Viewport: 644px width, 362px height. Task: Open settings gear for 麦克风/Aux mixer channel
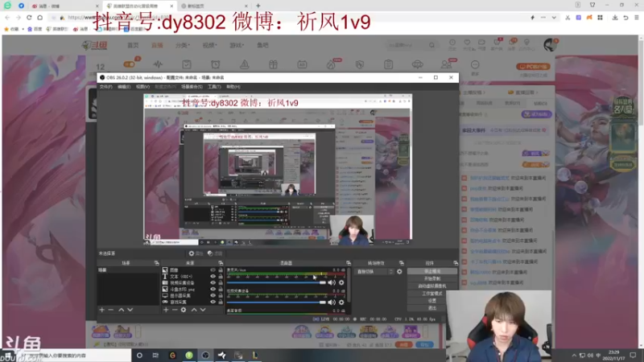341,282
